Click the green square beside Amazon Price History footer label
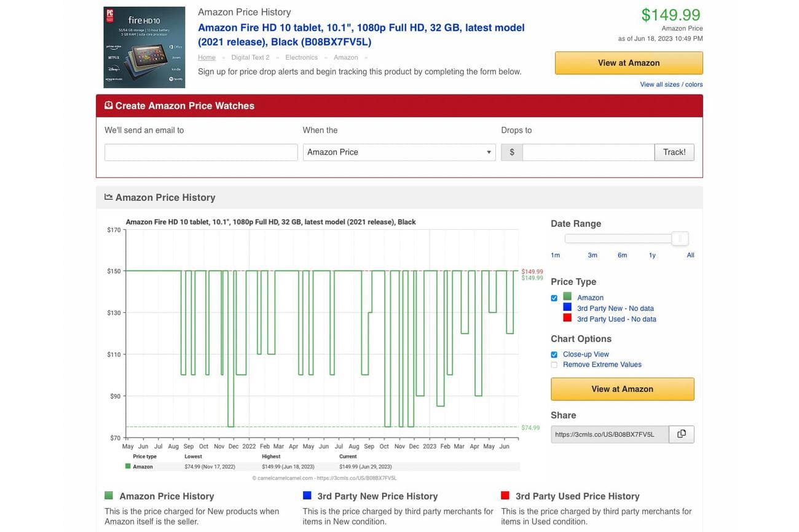The height and width of the screenshot is (532, 799). coord(108,495)
